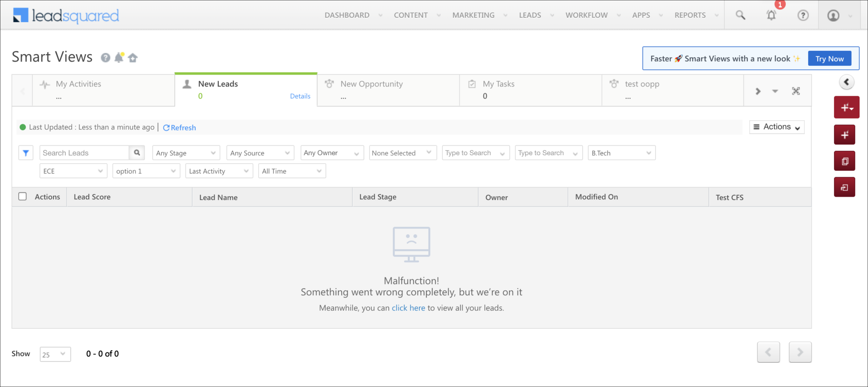Open the Smart Views help icon
The height and width of the screenshot is (387, 868).
(105, 58)
